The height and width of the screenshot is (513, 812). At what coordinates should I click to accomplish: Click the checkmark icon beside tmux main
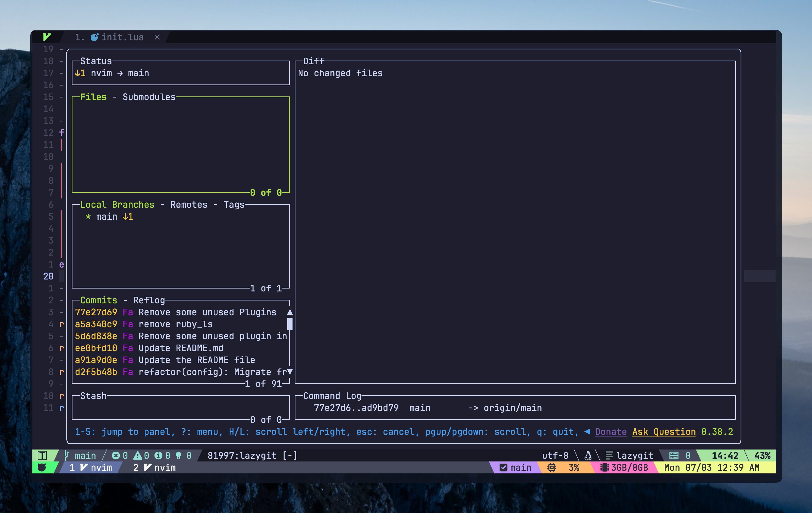[x=504, y=467]
